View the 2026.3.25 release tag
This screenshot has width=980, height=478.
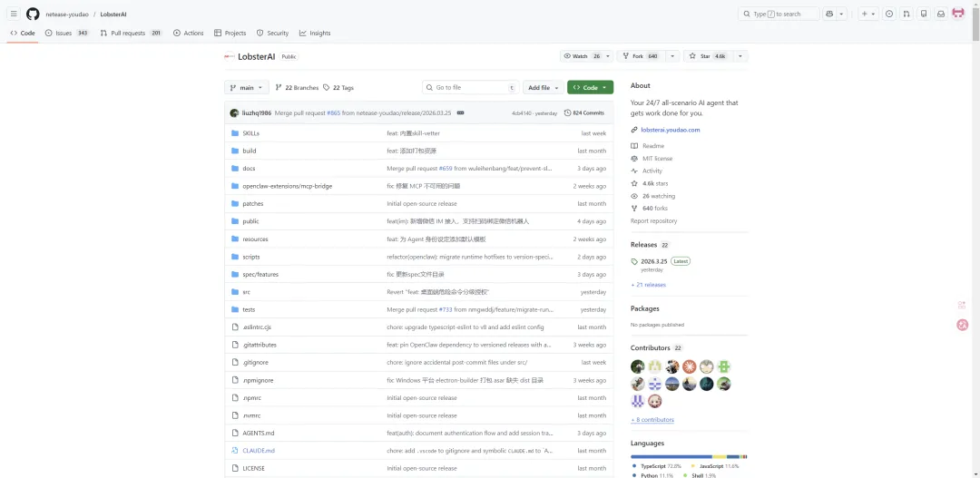click(x=653, y=261)
